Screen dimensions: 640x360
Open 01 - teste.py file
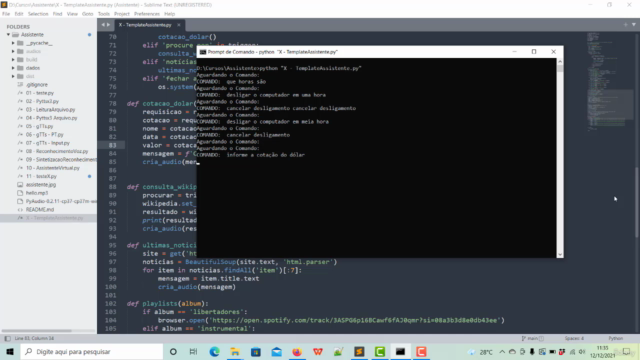[x=40, y=93]
